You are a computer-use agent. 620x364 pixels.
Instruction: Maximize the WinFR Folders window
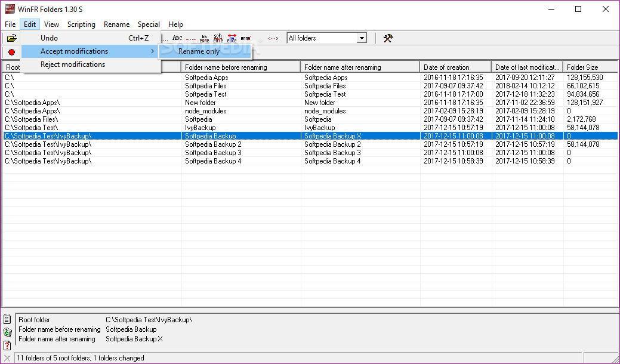point(578,9)
